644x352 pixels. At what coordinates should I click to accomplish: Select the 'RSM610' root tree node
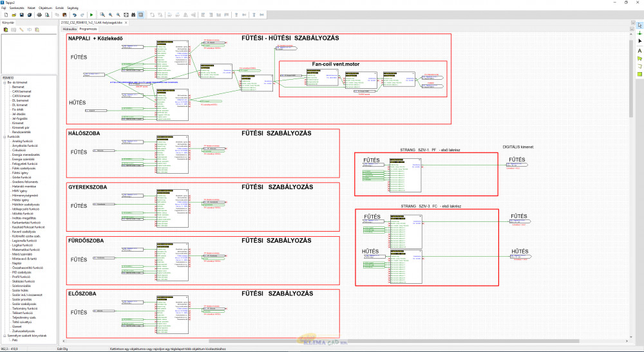[8, 78]
